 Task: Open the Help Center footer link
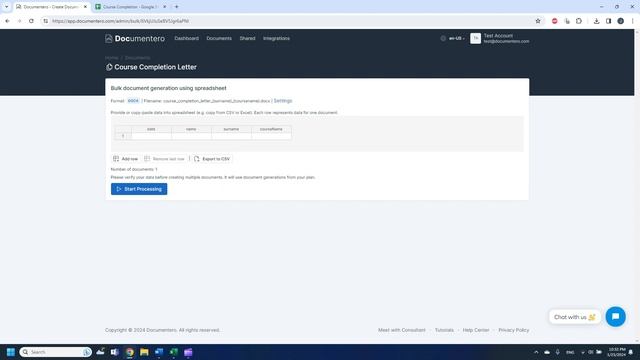(x=476, y=330)
